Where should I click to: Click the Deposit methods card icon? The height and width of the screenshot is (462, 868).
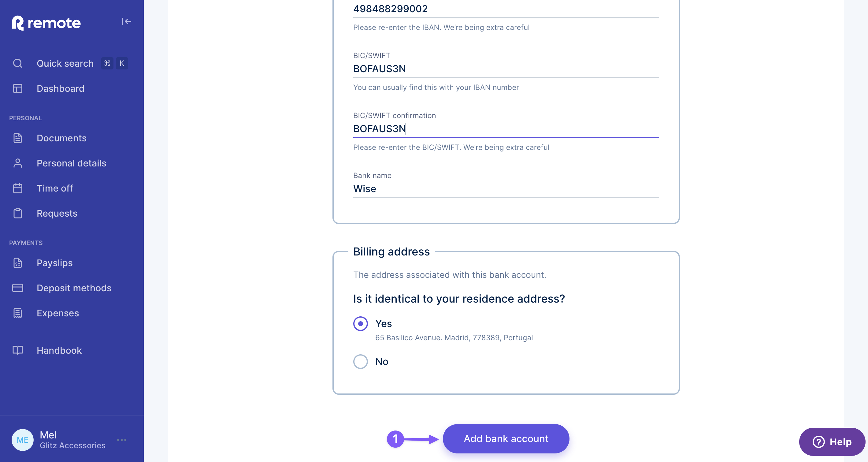(x=17, y=288)
